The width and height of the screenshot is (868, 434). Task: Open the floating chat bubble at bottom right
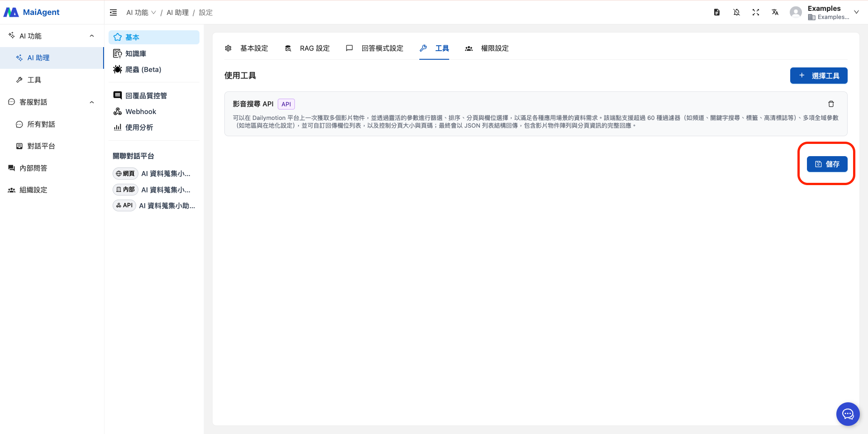pos(848,414)
